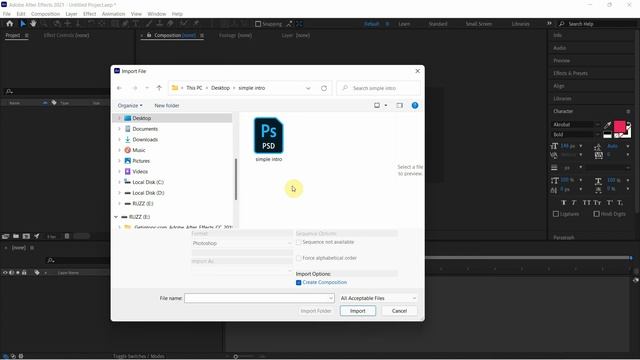
Task: Click the timeline time navigator bar
Action: tap(528, 258)
